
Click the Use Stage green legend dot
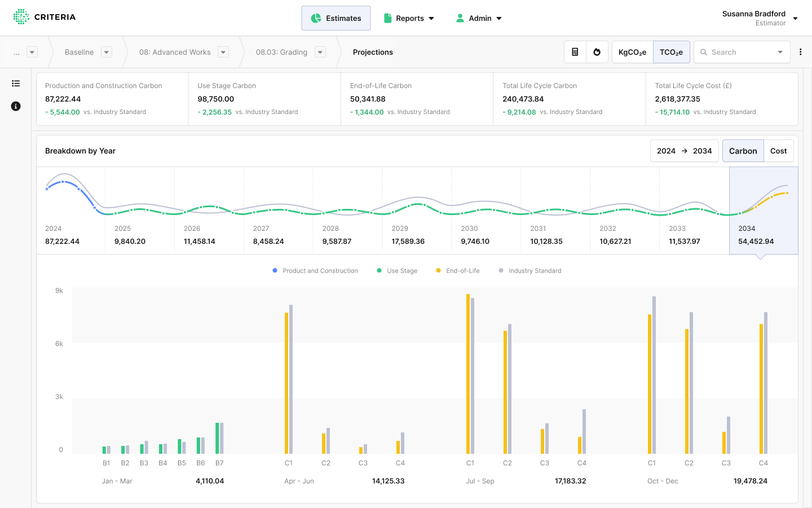[x=379, y=271]
